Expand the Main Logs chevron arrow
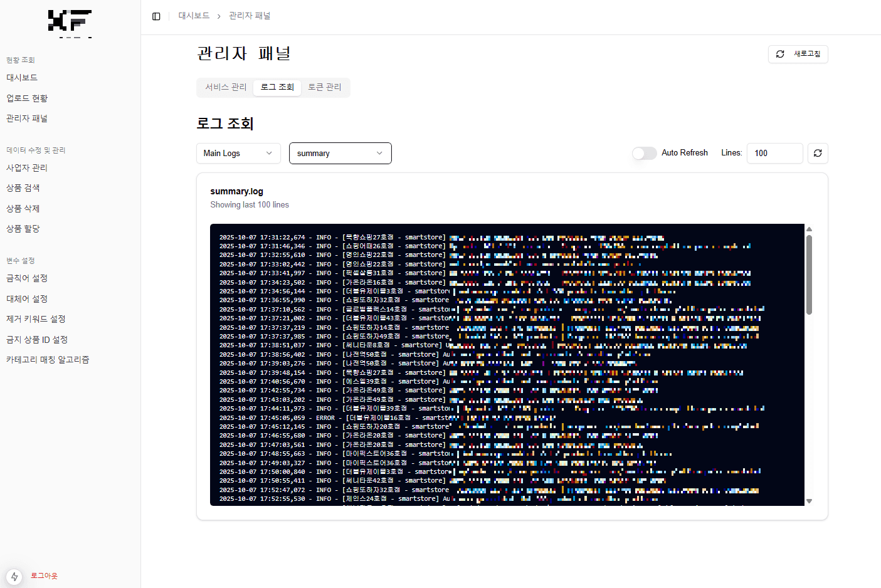This screenshot has width=881, height=588. click(x=270, y=153)
